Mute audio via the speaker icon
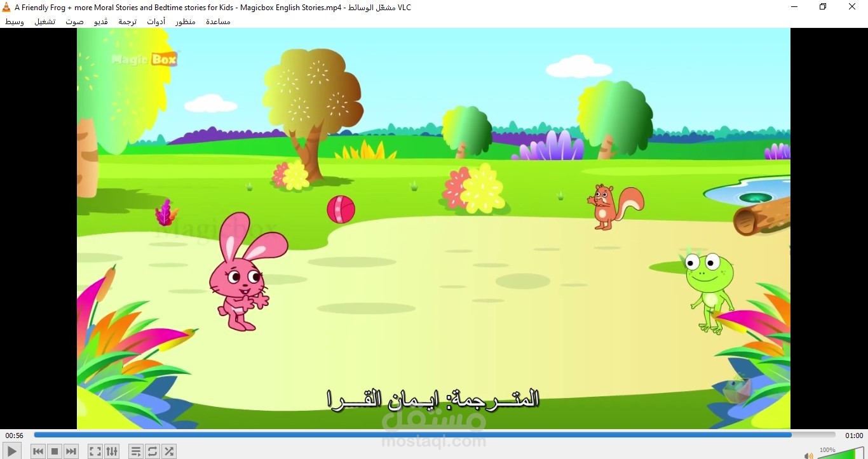The width and height of the screenshot is (868, 459). coord(808,455)
